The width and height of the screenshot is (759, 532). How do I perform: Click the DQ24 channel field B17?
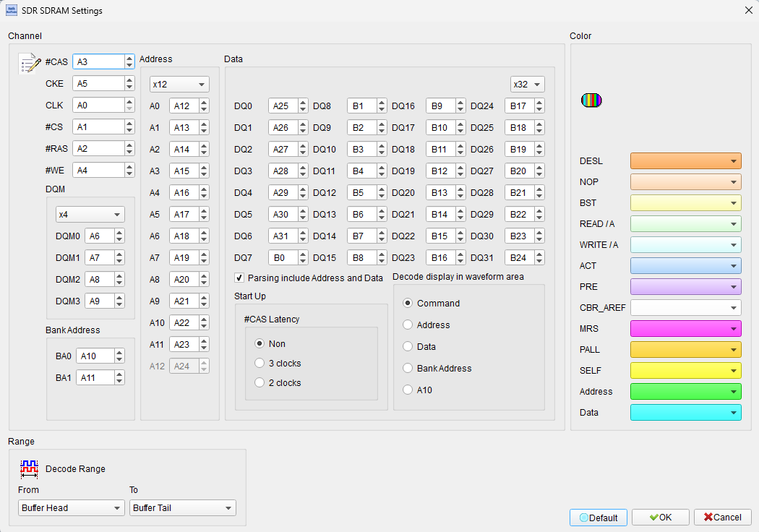click(x=520, y=106)
